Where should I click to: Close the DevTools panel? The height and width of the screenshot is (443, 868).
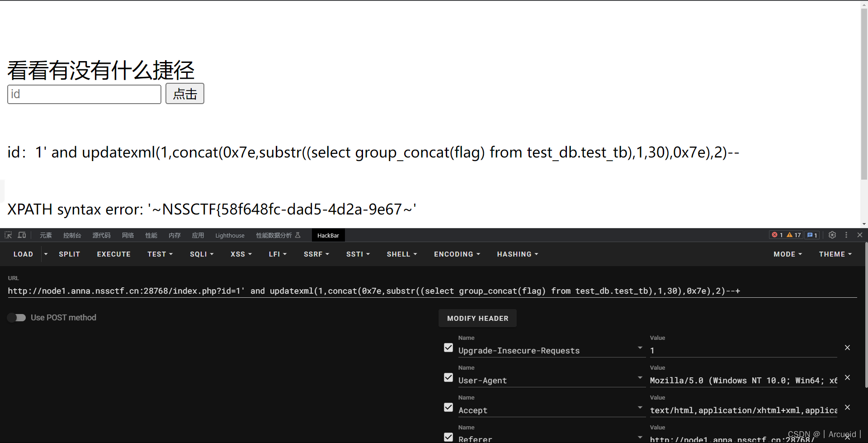pyautogui.click(x=860, y=235)
